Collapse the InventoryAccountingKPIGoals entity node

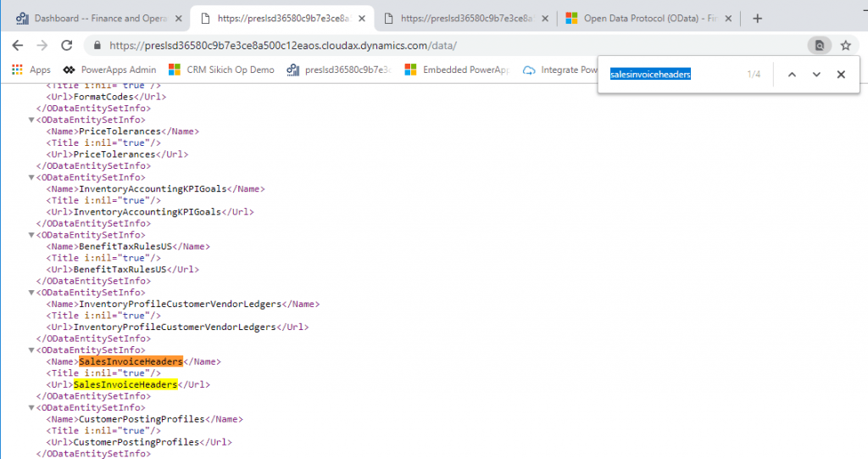pos(32,177)
